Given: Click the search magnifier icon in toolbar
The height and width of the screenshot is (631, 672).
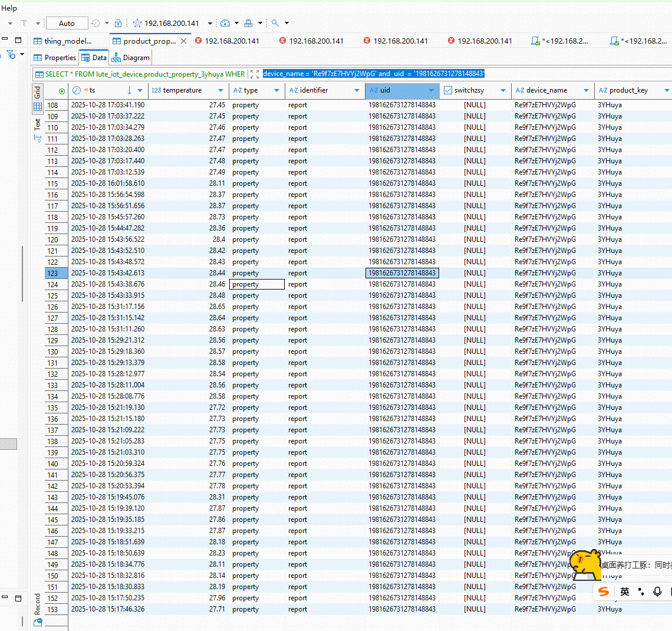Looking at the screenshot, I should (275, 24).
